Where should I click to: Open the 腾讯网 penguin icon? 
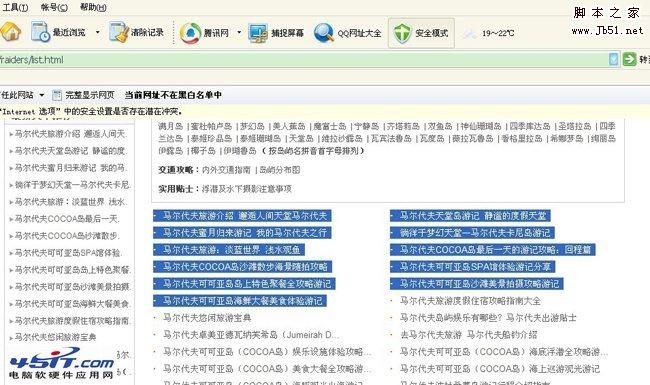(x=190, y=33)
